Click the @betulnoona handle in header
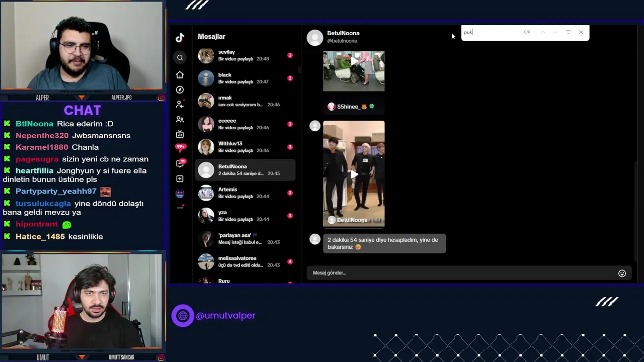Screen dimensions: 644x362 click(342, 41)
